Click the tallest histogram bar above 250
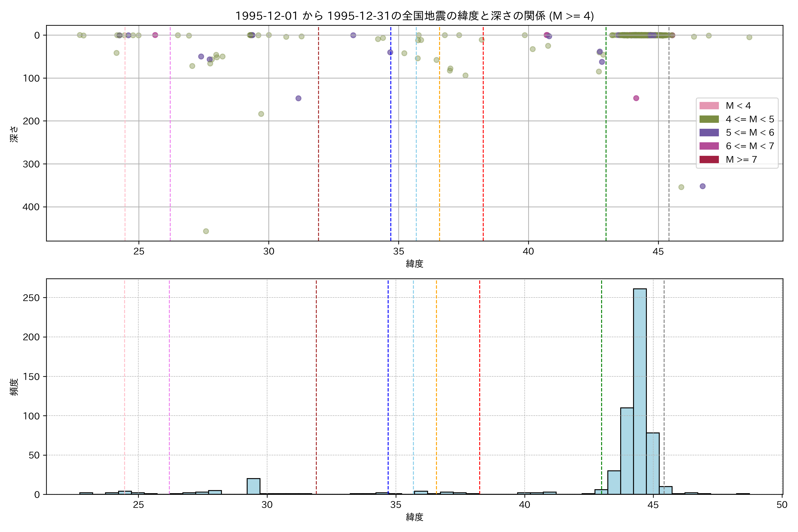Screen dimensions: 798x532 pyautogui.click(x=640, y=390)
